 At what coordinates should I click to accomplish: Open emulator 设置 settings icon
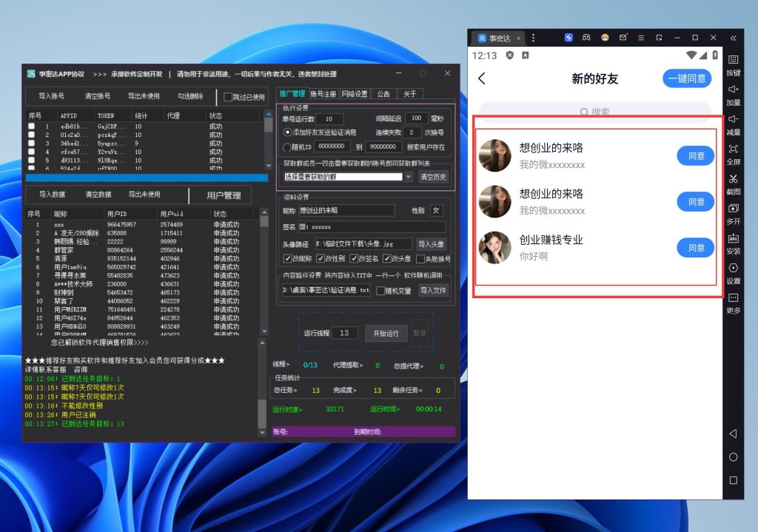pos(733,272)
